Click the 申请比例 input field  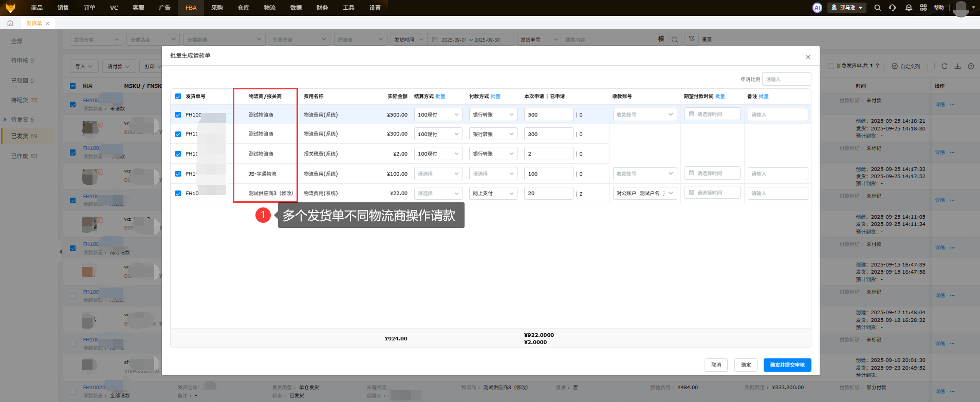pos(786,79)
